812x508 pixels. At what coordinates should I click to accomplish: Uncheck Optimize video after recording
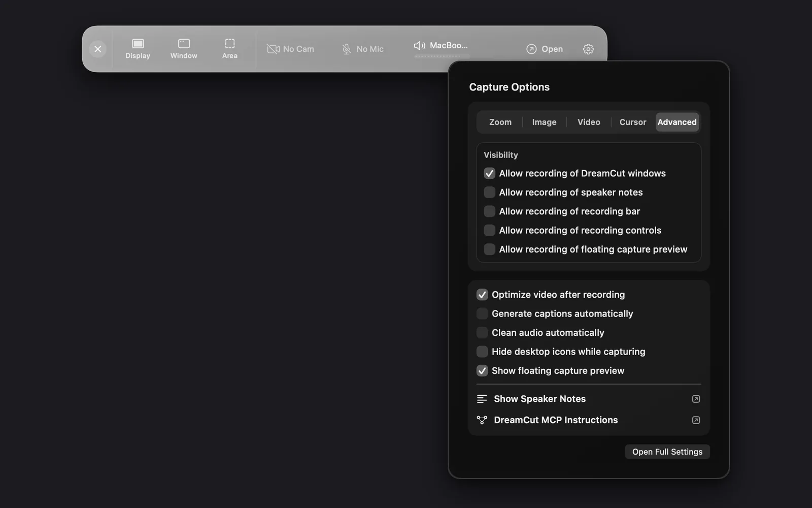(482, 295)
